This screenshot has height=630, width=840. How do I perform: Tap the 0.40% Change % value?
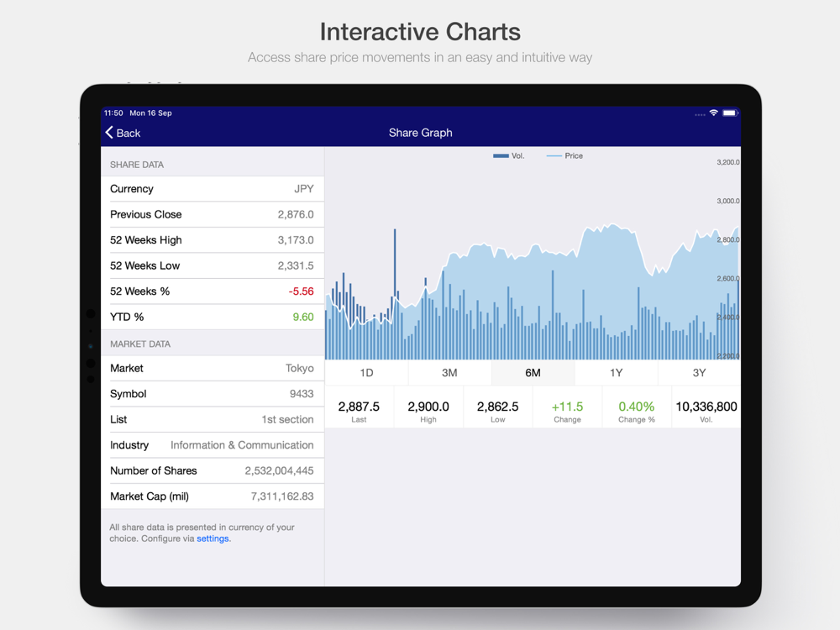(637, 407)
